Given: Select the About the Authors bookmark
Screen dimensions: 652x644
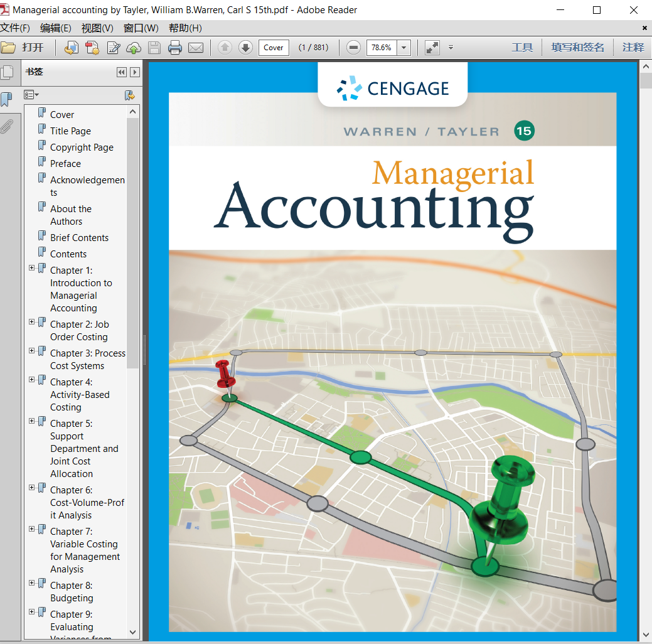Looking at the screenshot, I should tap(71, 215).
